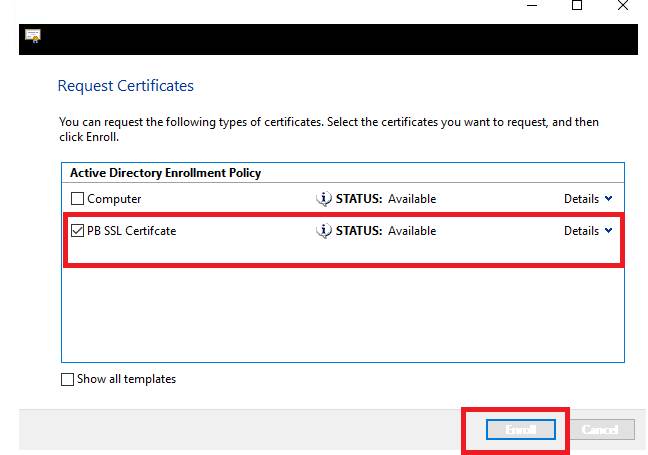The height and width of the screenshot is (455, 648).
Task: Click the Active Directory Enrollment Policy header
Action: pos(165,173)
